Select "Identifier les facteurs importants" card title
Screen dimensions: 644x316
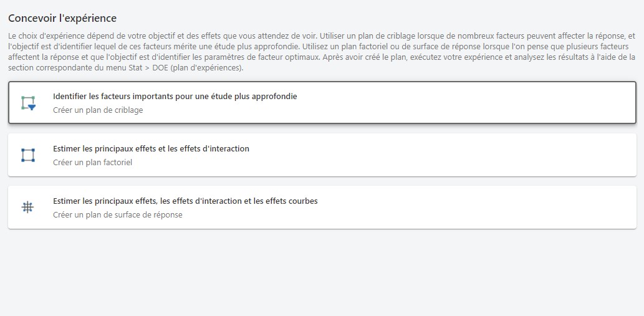tap(175, 97)
